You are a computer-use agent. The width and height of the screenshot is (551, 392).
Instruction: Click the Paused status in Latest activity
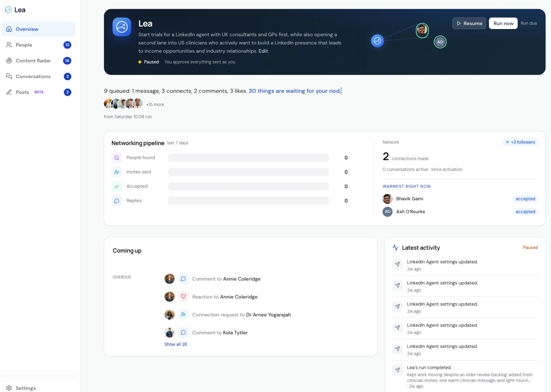[530, 248]
